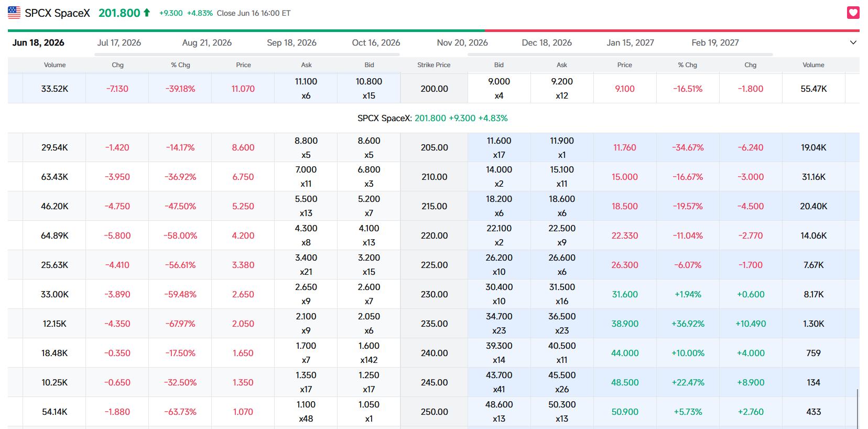Select the 245.00 strike price cell
This screenshot has height=429, width=868.
pyautogui.click(x=435, y=382)
